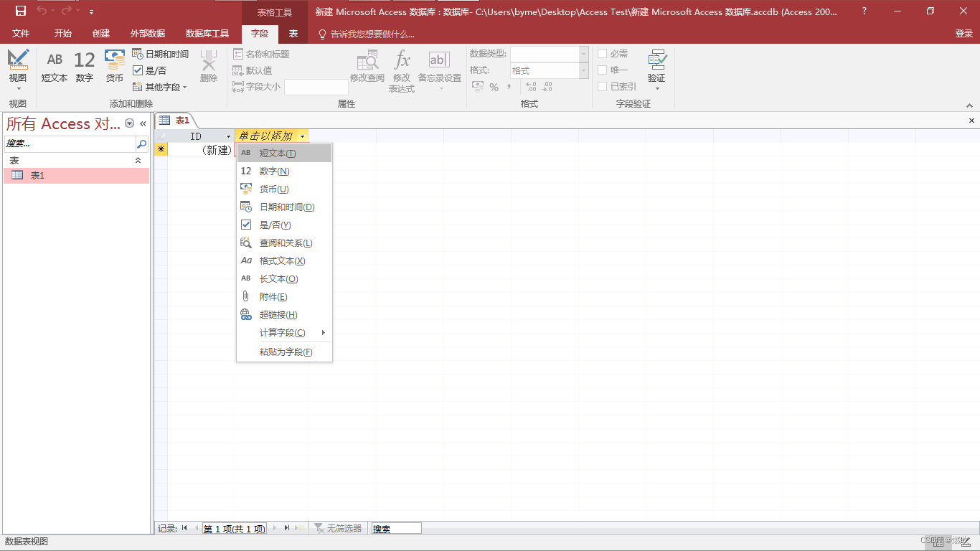Collapse the 表 group in navigation pane
The image size is (980, 551).
pos(138,161)
